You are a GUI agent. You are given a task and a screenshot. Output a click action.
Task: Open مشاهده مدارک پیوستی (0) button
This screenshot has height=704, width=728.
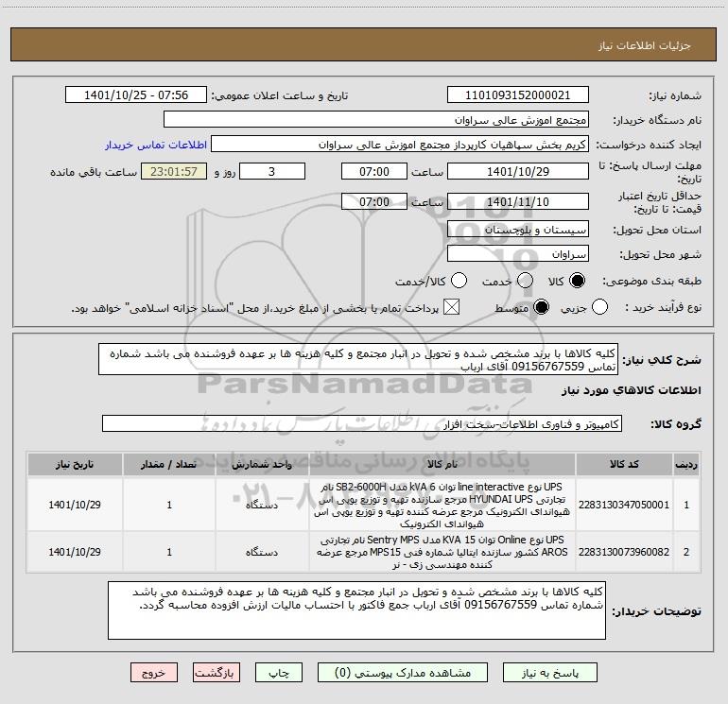tap(403, 673)
